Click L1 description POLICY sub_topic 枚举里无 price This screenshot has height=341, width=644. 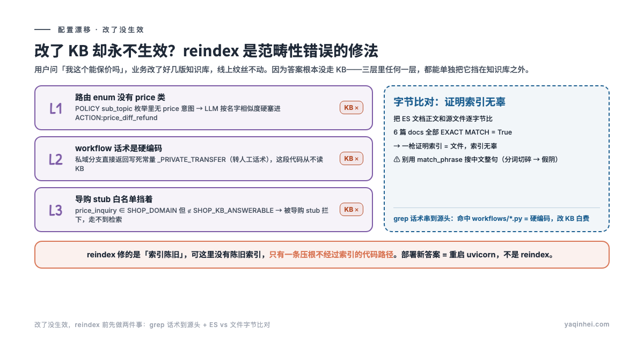178,113
